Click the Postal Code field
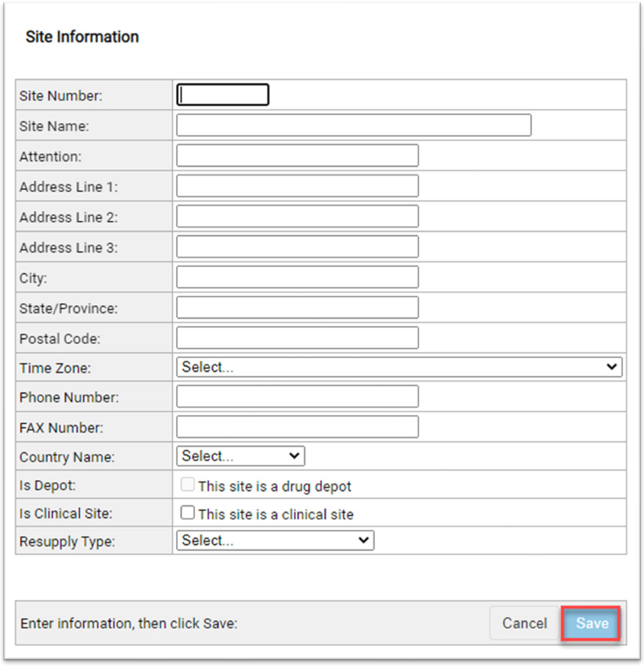The height and width of the screenshot is (666, 644). point(297,337)
